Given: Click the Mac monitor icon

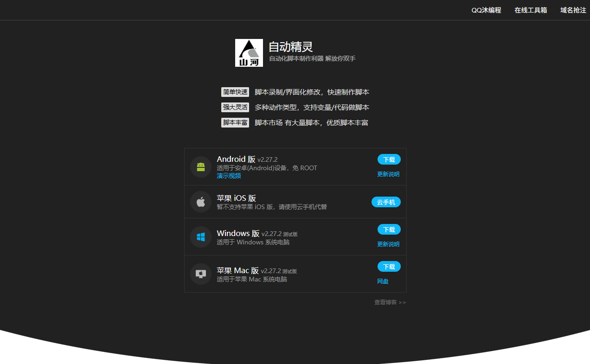Looking at the screenshot, I should point(201,274).
